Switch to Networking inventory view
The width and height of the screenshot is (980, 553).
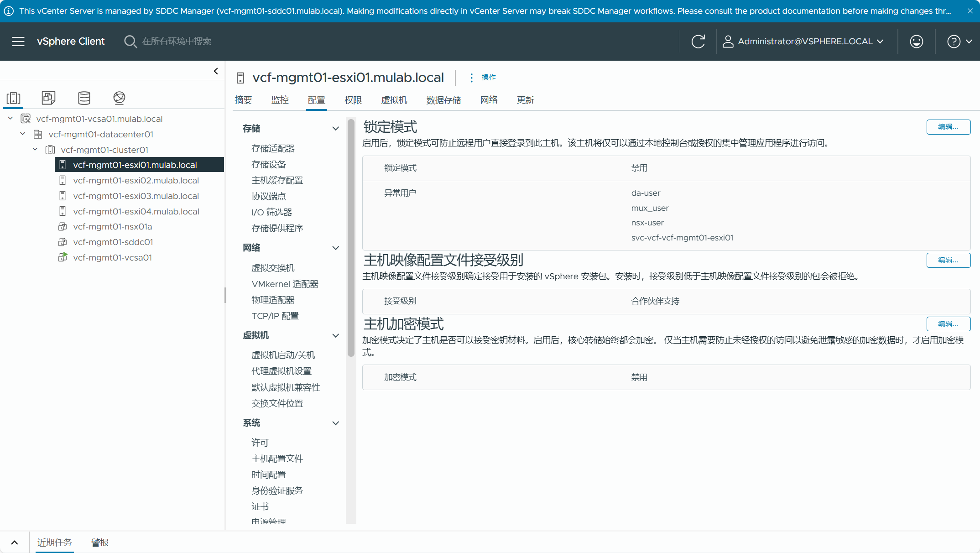click(119, 98)
